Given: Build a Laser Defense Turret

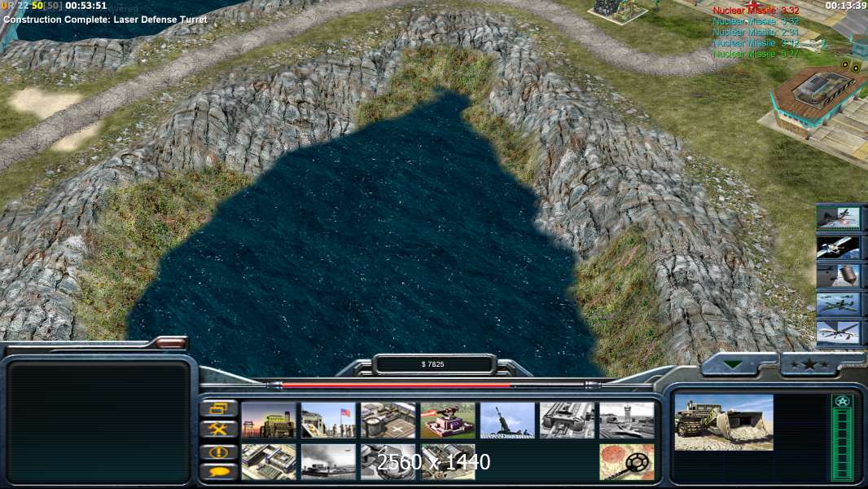Looking at the screenshot, I should [x=448, y=421].
